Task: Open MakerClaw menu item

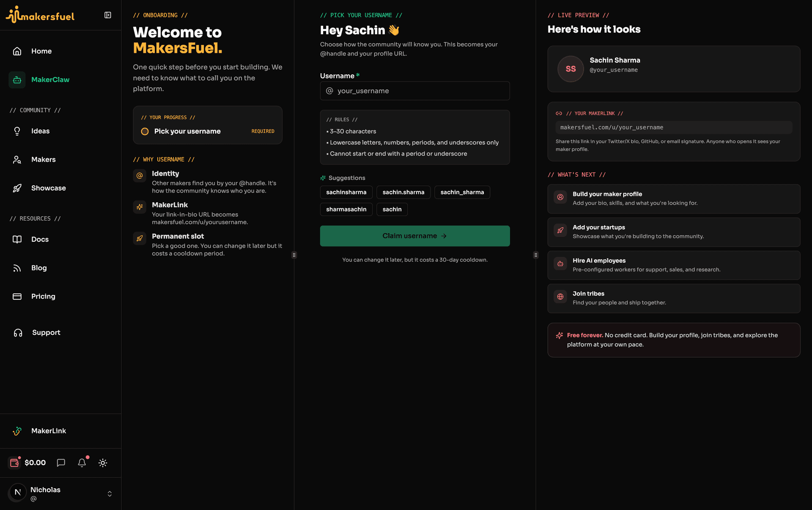Action: (50, 80)
